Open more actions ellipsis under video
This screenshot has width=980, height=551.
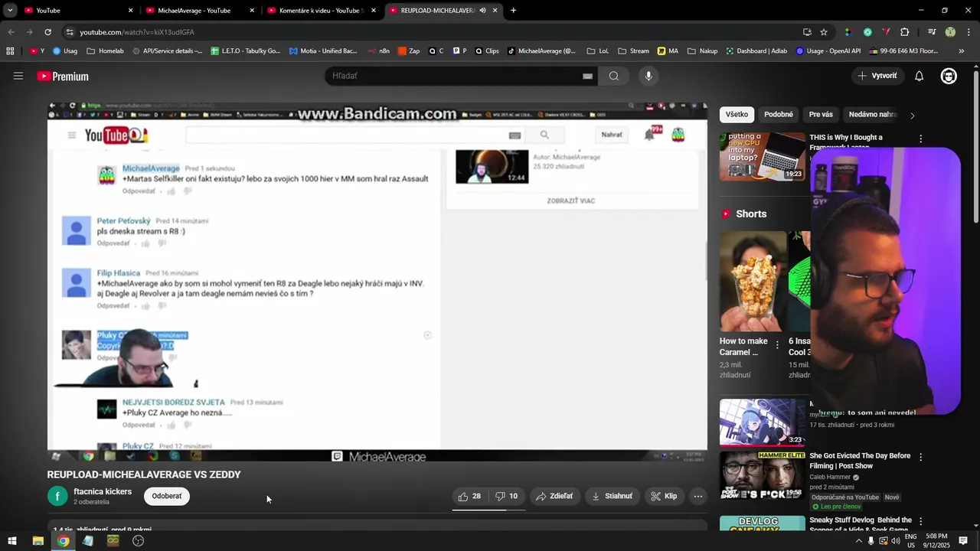pos(697,496)
